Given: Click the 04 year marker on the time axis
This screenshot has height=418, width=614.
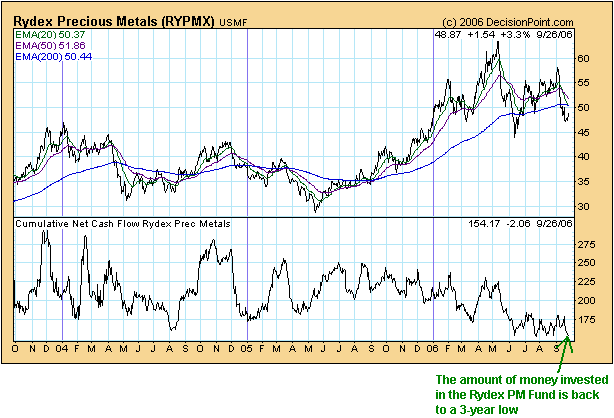Looking at the screenshot, I should click(63, 348).
